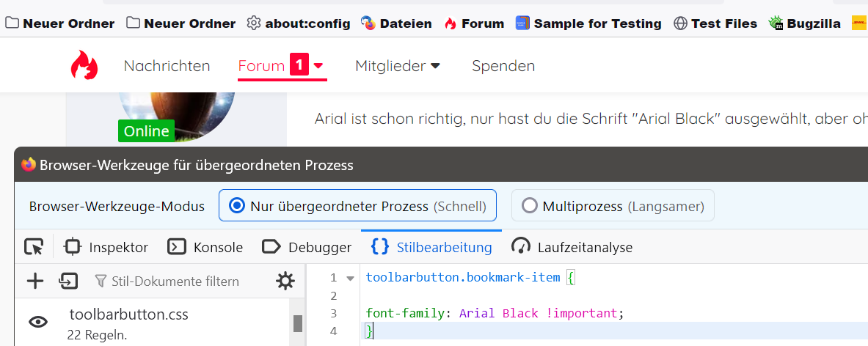Expand the Forum dropdown menu

coord(318,66)
